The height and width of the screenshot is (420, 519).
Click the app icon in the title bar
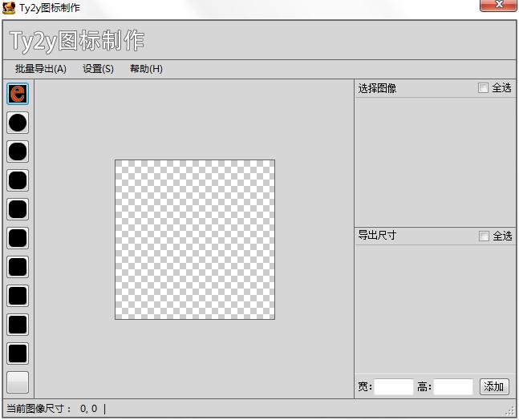9,7
